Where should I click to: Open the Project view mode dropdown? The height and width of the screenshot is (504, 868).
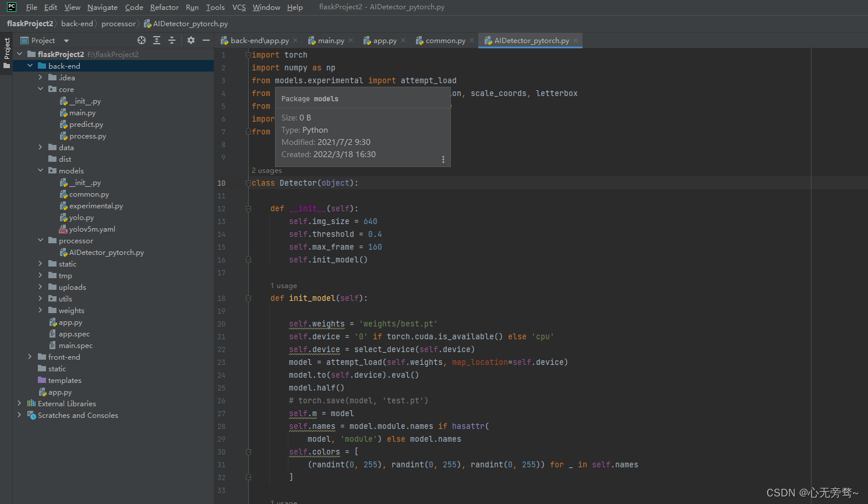coord(65,40)
